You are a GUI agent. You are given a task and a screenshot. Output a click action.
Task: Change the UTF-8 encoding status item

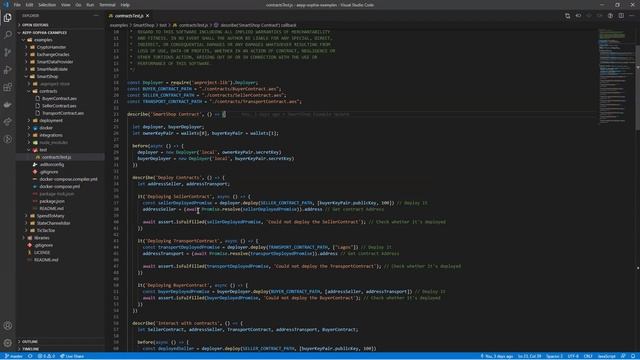pyautogui.click(x=573, y=356)
